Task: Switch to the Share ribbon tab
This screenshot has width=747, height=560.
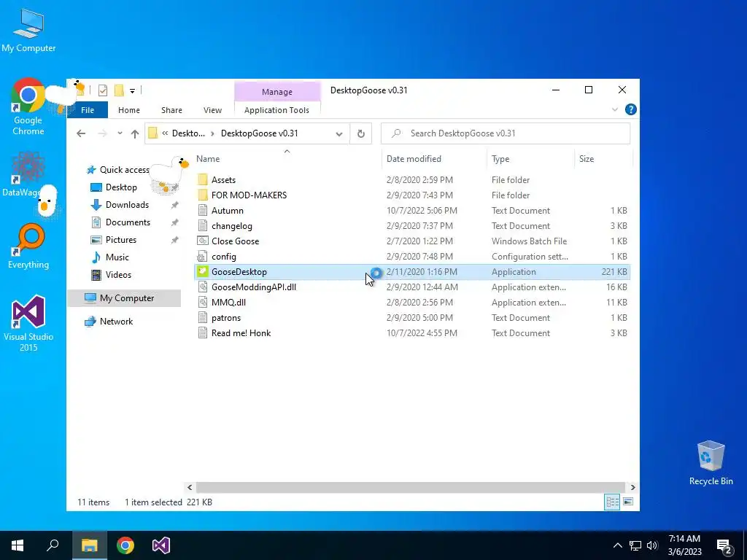Action: [171, 110]
